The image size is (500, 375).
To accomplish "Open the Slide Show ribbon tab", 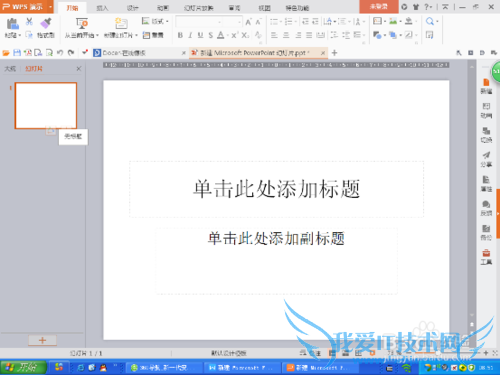I will 199,8.
